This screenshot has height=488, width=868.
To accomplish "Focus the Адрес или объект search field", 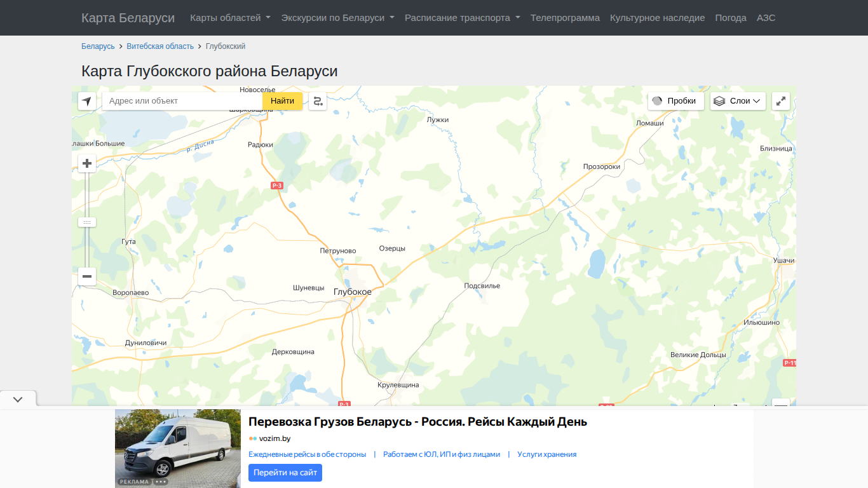I will 182,101.
